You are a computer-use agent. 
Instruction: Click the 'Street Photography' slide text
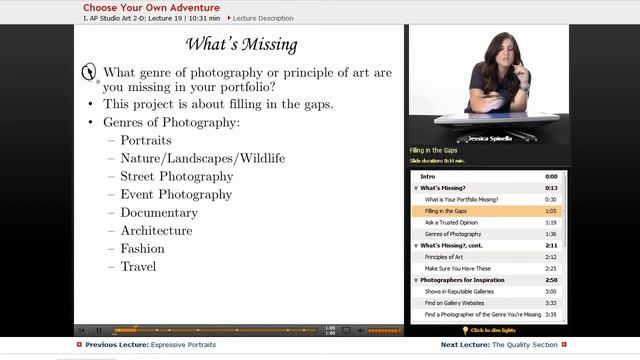[x=177, y=176]
